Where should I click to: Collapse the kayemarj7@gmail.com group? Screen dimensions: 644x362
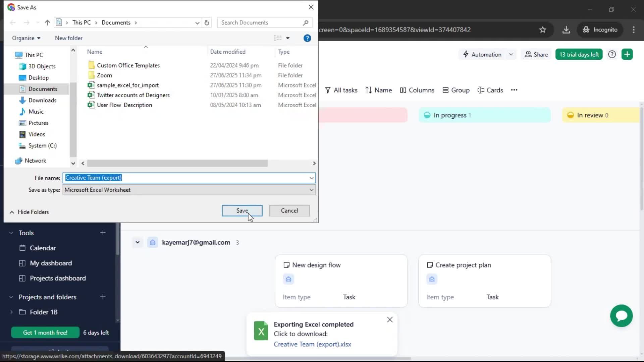(137, 242)
